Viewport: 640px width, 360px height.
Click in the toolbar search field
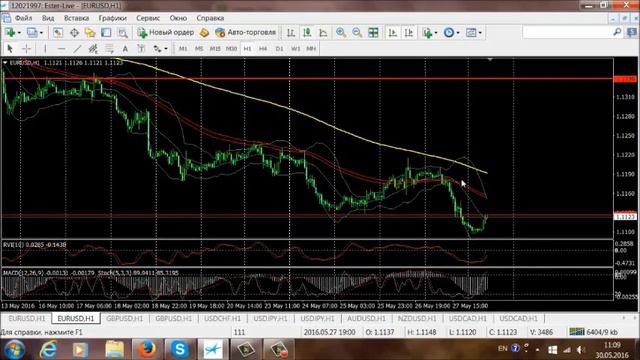click(567, 32)
